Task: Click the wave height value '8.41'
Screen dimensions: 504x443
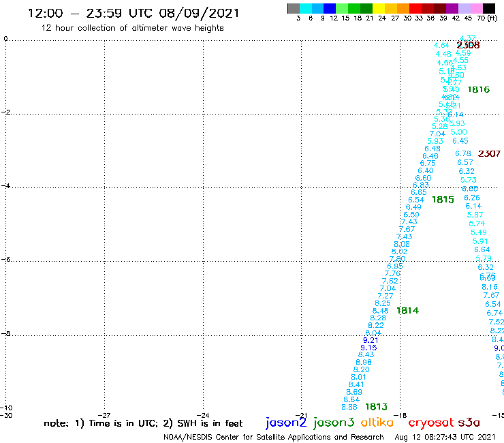Action: coord(356,384)
